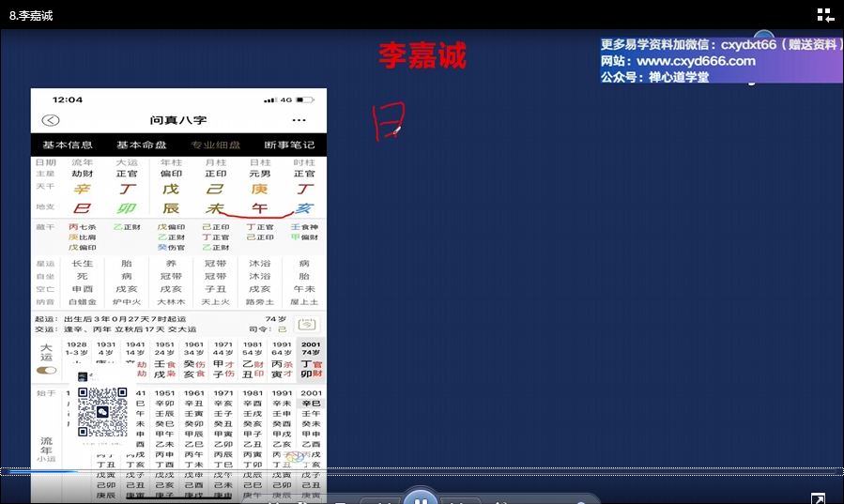
Task: Select the 2001 74岁 丁卯 大运 column
Action: click(311, 359)
